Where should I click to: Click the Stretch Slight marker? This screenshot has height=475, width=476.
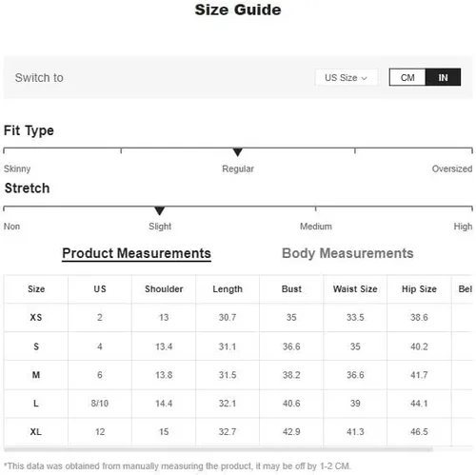click(159, 210)
